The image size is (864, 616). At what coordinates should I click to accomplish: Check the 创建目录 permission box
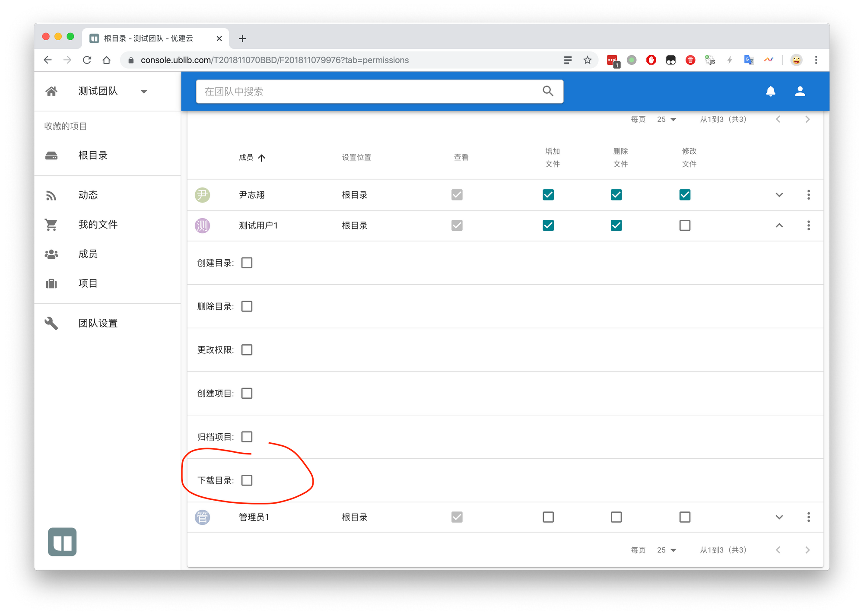pos(247,263)
